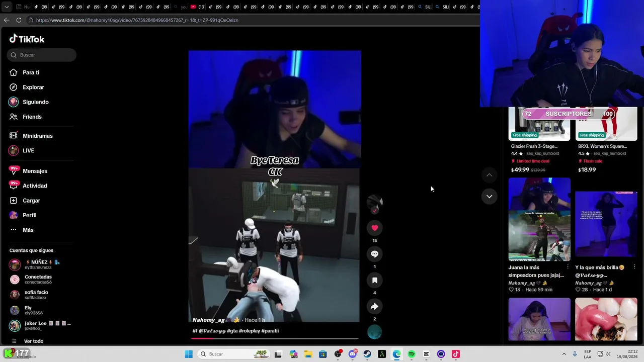This screenshot has width=644, height=362.
Task: Open the Para ti feed
Action: tap(24, 72)
